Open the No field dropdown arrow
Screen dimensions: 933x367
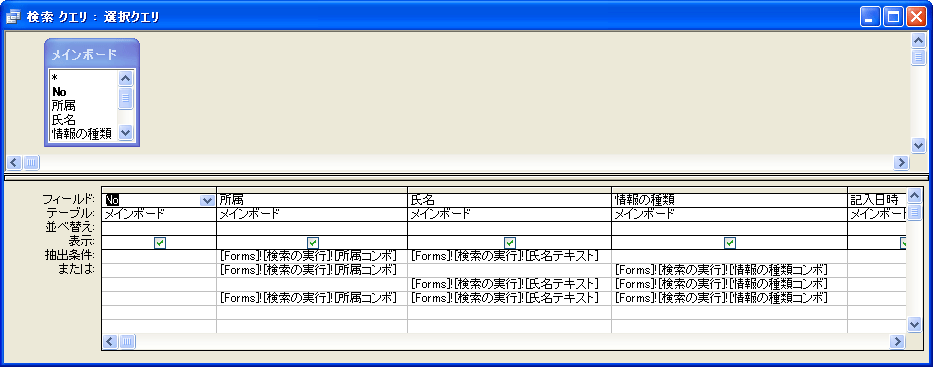point(207,200)
